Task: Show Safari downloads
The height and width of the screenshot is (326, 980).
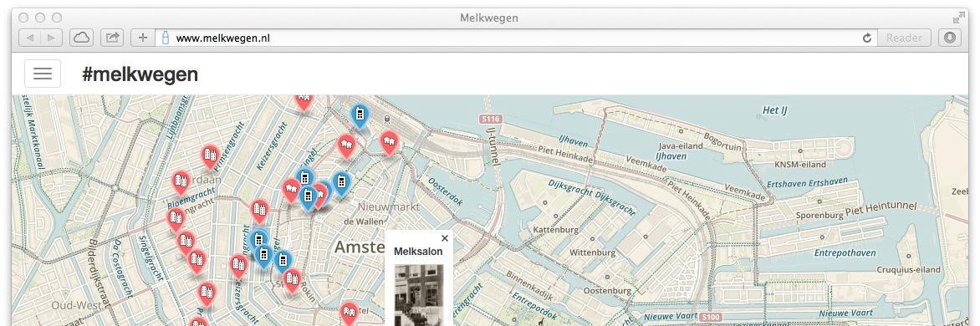Action: click(x=949, y=38)
